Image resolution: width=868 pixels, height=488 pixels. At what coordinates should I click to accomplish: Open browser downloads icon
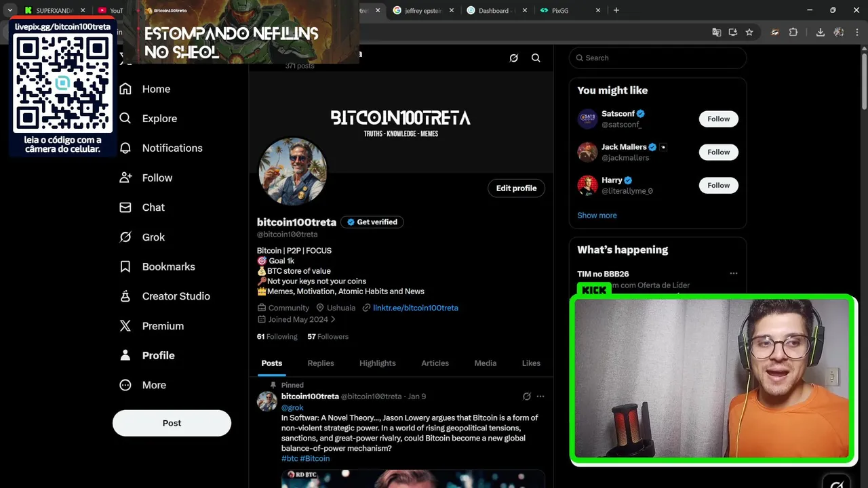tap(820, 32)
